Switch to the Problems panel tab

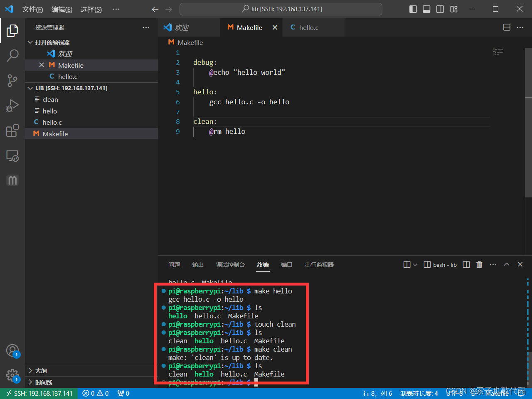pyautogui.click(x=174, y=265)
